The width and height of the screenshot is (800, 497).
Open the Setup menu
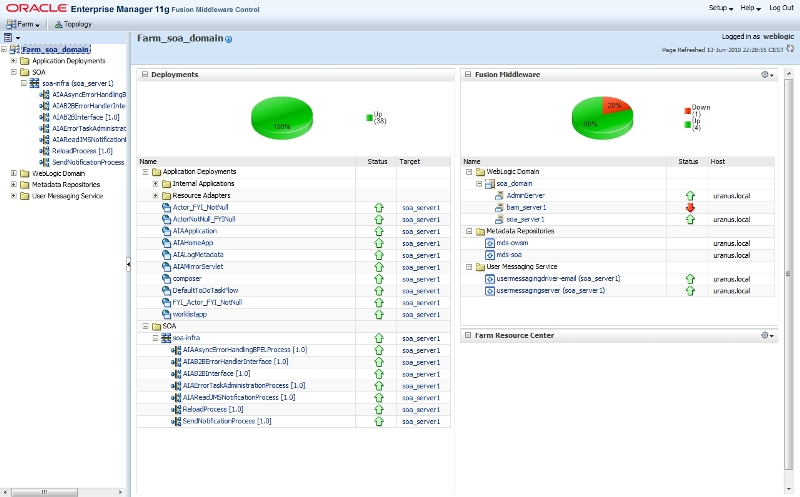click(x=720, y=8)
